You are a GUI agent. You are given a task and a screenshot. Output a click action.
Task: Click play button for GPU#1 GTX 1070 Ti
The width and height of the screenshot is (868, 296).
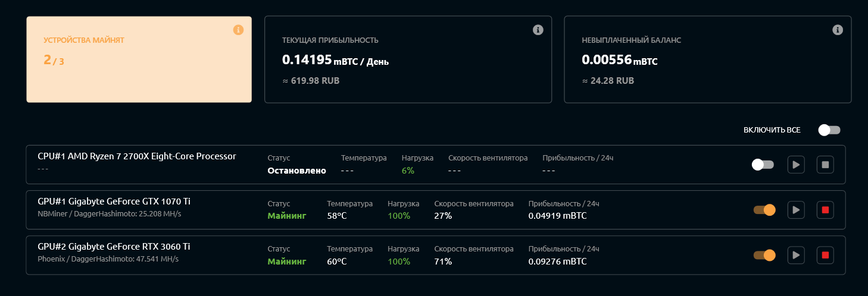click(x=796, y=210)
